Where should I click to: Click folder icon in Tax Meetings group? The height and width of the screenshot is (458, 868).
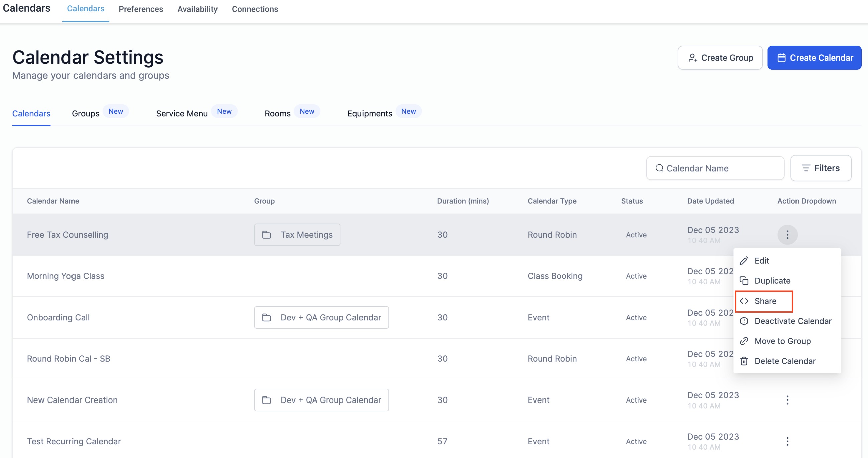pos(267,235)
